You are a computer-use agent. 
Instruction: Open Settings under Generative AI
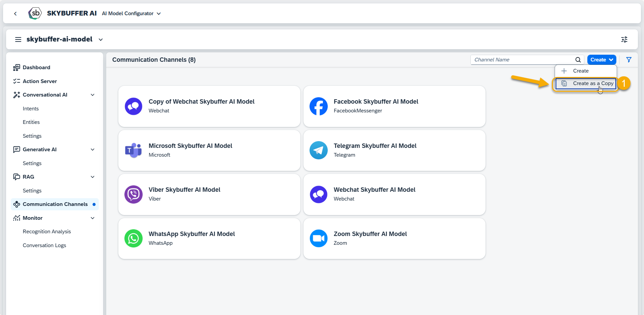[x=32, y=163]
